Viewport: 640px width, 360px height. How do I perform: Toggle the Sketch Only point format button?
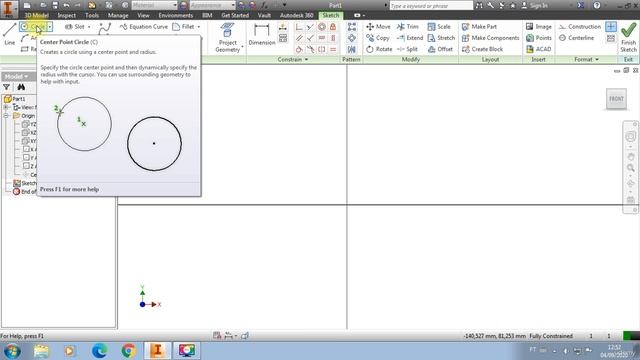tap(611, 27)
